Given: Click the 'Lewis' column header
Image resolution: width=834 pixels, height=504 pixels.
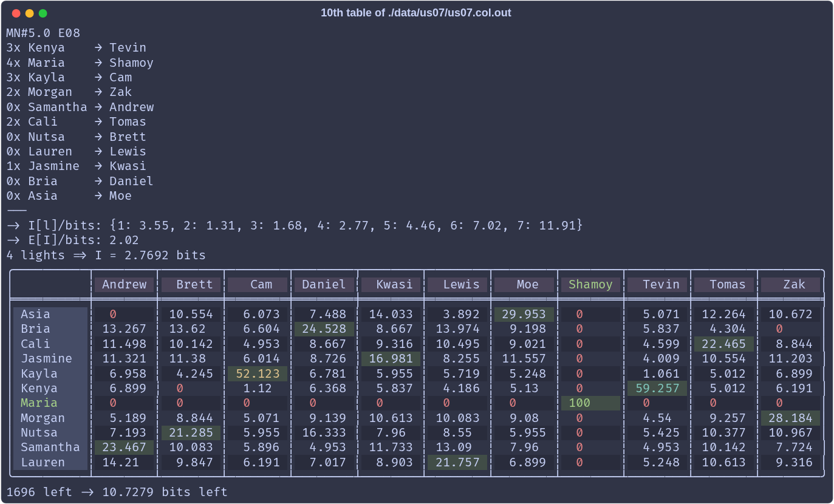Looking at the screenshot, I should (457, 284).
